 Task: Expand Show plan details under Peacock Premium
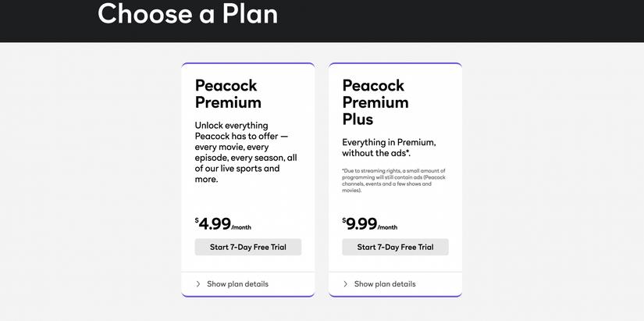237,284
